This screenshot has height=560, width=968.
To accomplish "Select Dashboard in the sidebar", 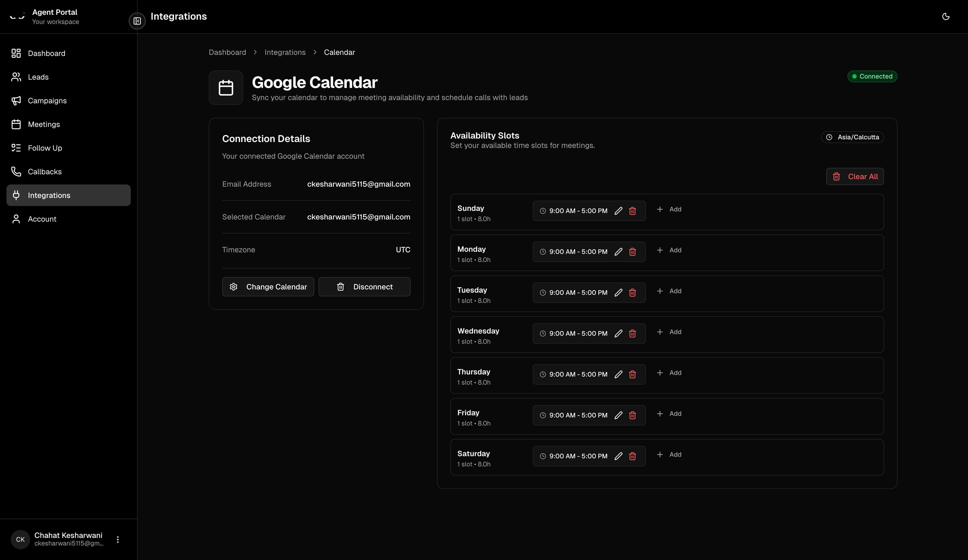I will click(x=47, y=53).
